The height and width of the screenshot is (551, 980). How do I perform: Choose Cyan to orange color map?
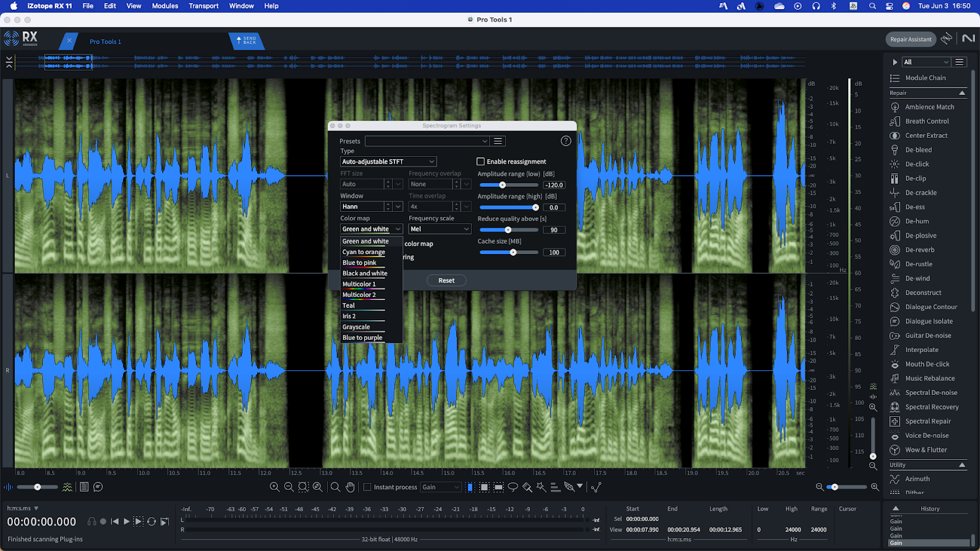coord(364,252)
